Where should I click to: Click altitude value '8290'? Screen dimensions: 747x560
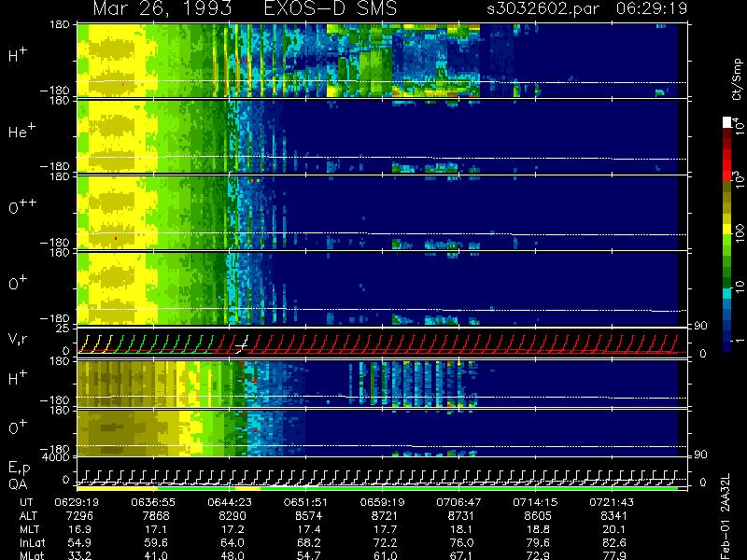coord(233,516)
